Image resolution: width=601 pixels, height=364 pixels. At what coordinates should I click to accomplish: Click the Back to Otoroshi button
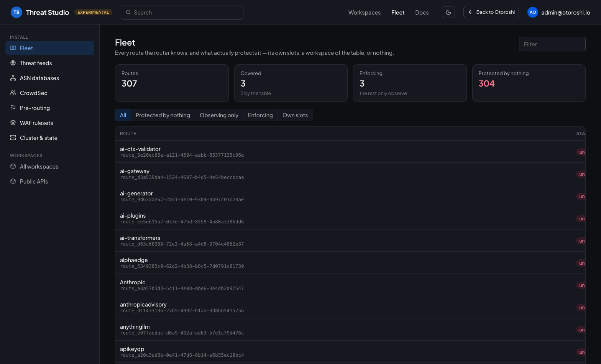click(x=491, y=12)
